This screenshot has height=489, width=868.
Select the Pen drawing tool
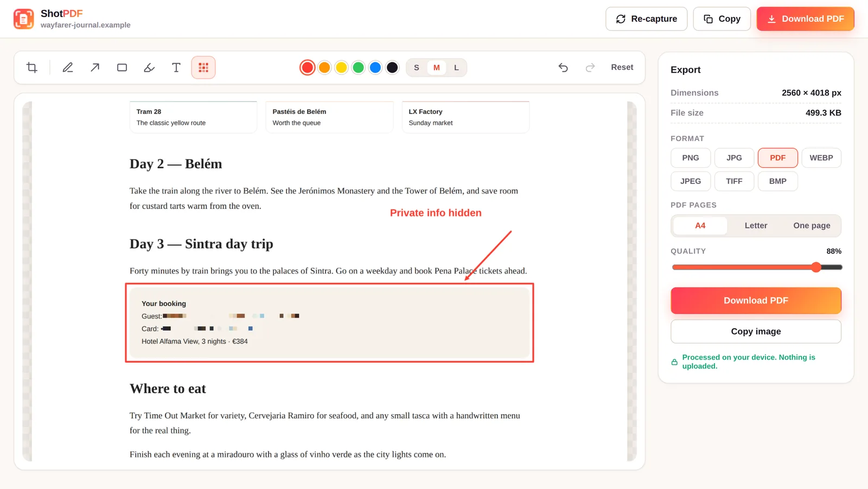click(68, 67)
